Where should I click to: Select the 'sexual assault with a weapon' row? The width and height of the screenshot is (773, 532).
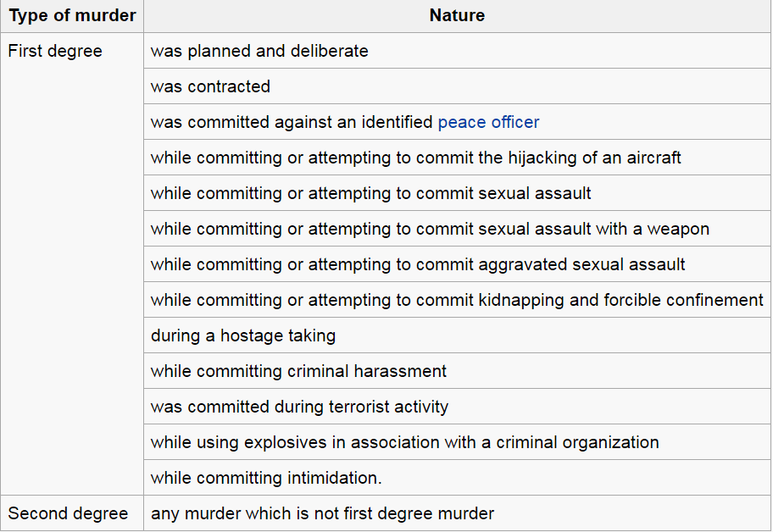(430, 229)
